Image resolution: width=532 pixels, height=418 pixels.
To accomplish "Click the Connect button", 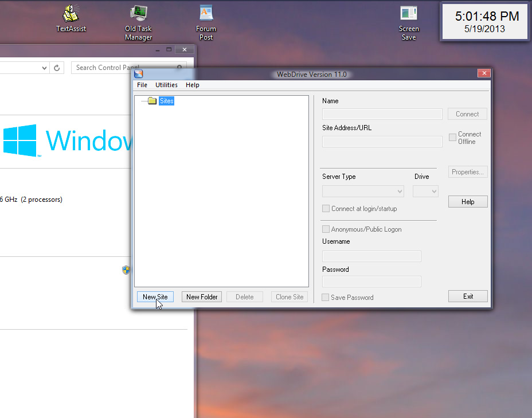I will tap(467, 114).
